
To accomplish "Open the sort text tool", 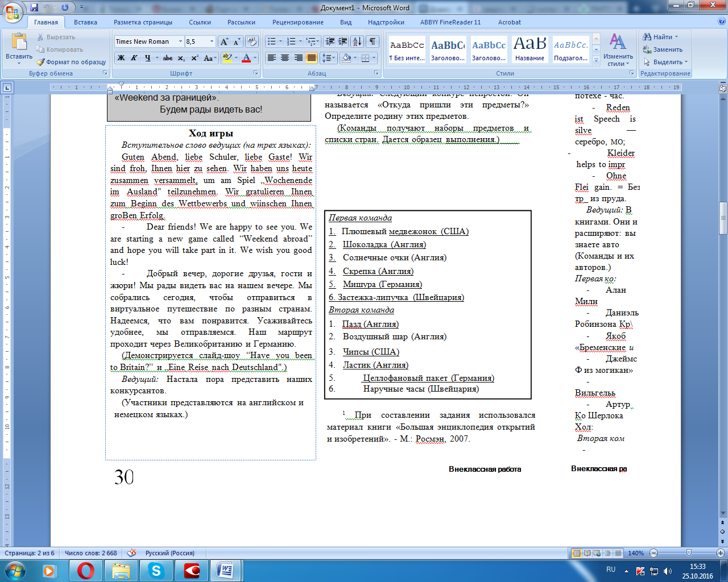I will [357, 41].
